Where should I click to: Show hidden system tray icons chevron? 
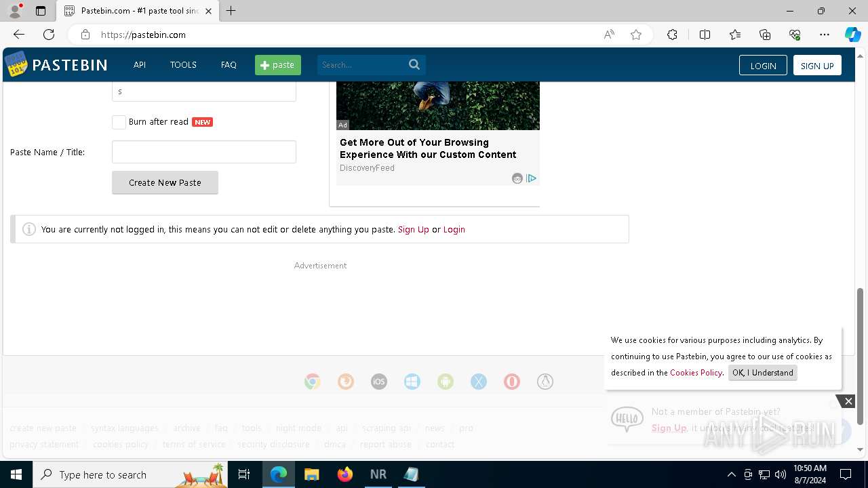tap(731, 474)
